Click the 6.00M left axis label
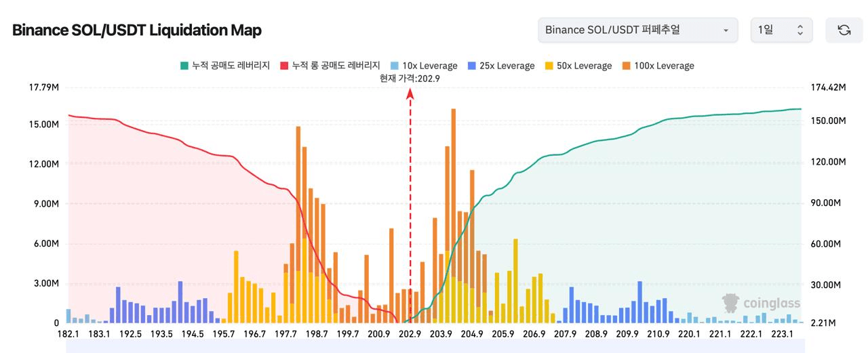The height and width of the screenshot is (353, 868). click(47, 244)
